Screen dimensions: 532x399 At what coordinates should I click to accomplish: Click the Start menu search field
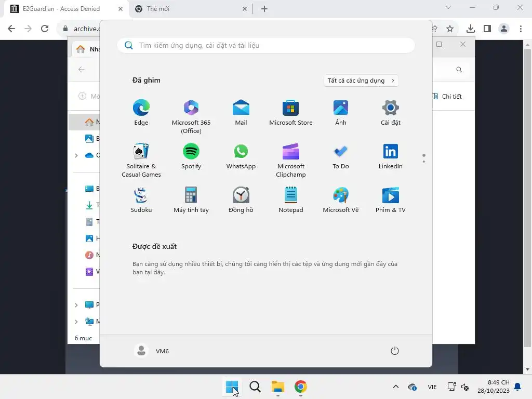(x=266, y=45)
